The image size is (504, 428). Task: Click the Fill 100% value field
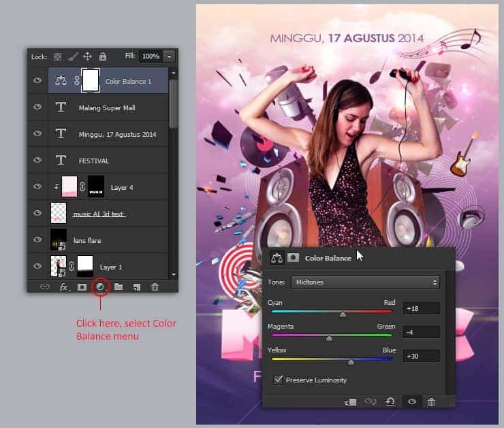coord(151,56)
